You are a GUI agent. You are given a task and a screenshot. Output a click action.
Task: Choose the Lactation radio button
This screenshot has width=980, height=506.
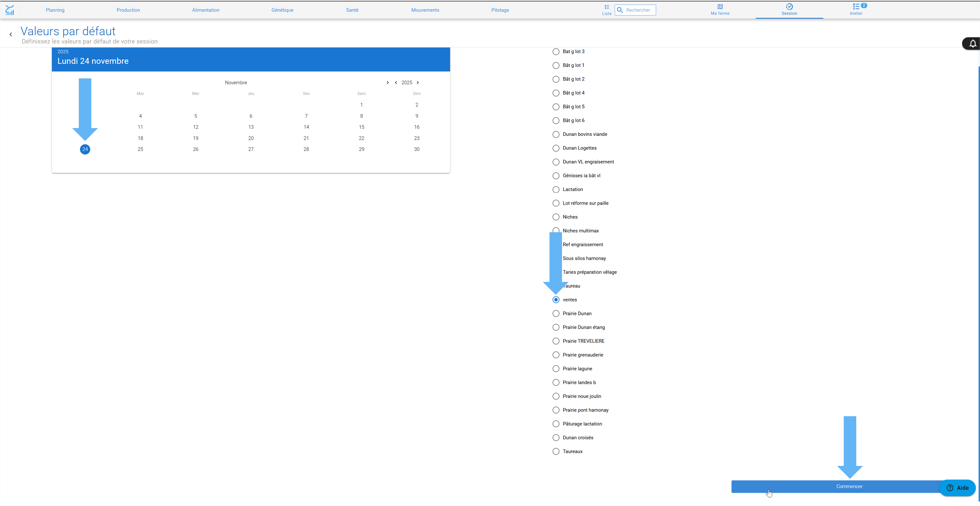[556, 189]
